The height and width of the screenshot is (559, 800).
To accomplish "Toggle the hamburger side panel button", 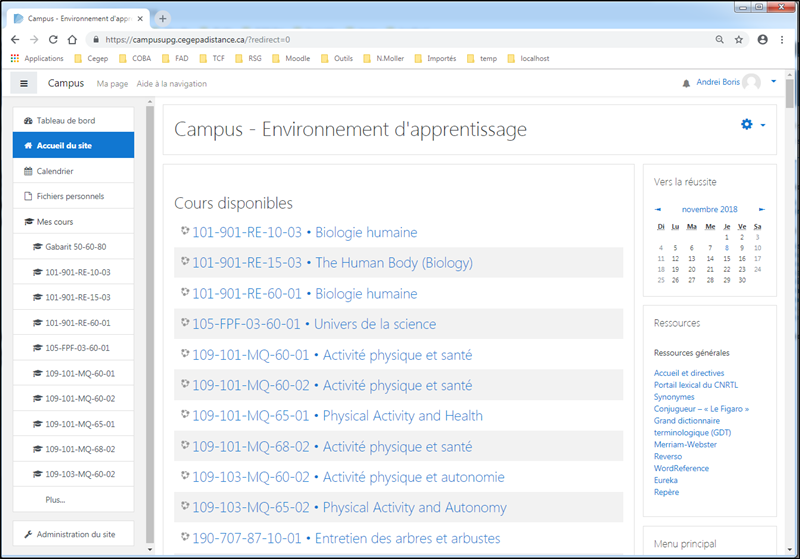I will click(24, 83).
